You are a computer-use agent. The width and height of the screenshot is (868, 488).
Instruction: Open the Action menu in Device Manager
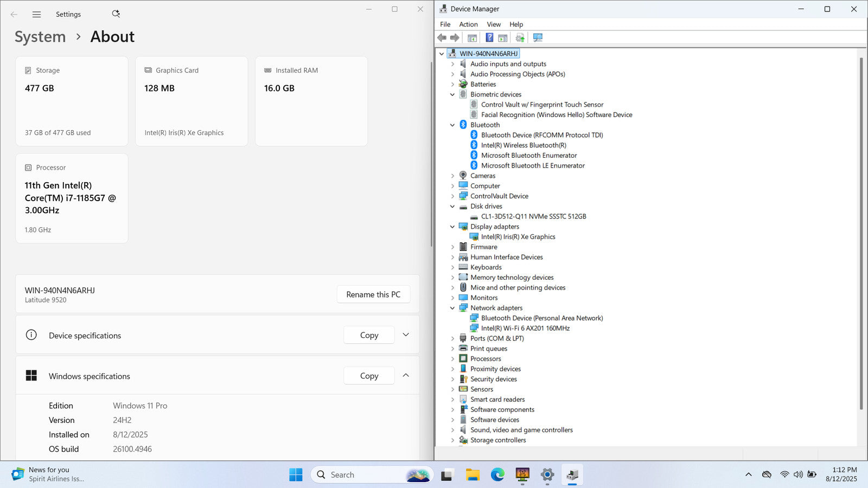point(468,24)
